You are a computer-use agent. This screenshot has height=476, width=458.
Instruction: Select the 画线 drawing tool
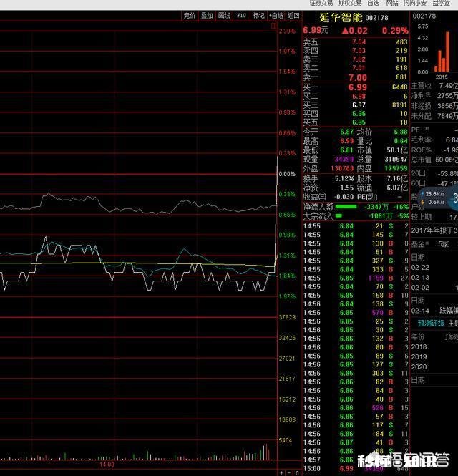pos(225,15)
